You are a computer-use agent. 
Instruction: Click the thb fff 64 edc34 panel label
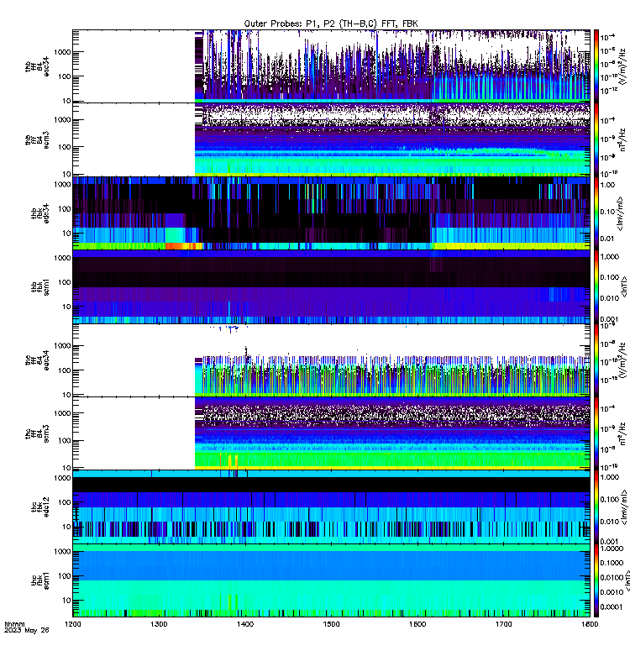[x=37, y=66]
